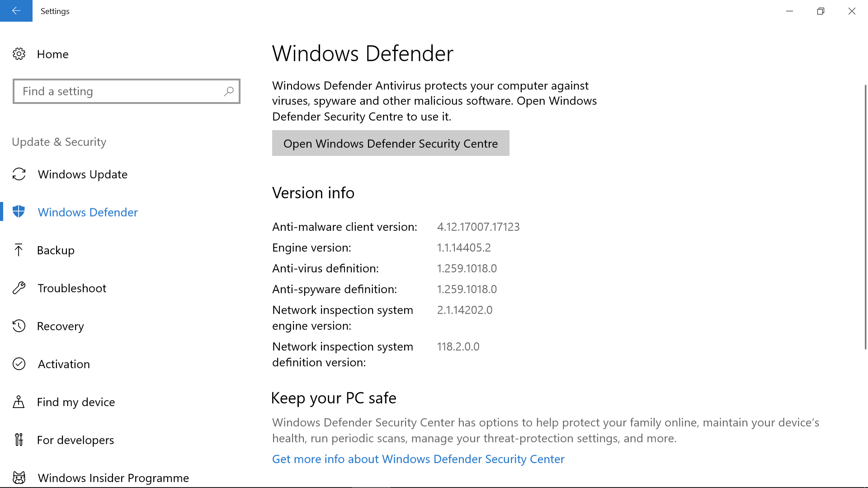Click the back arrow in the title bar
The height and width of the screenshot is (488, 868).
16,11
